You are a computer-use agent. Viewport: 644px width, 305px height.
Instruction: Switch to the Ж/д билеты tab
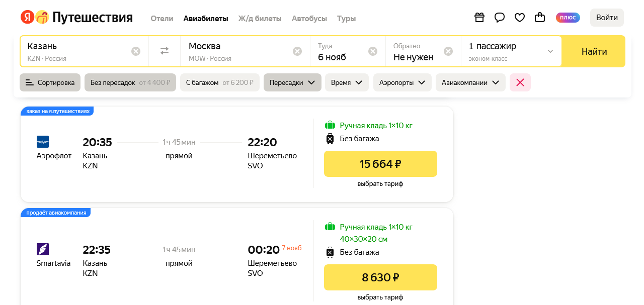click(x=260, y=19)
